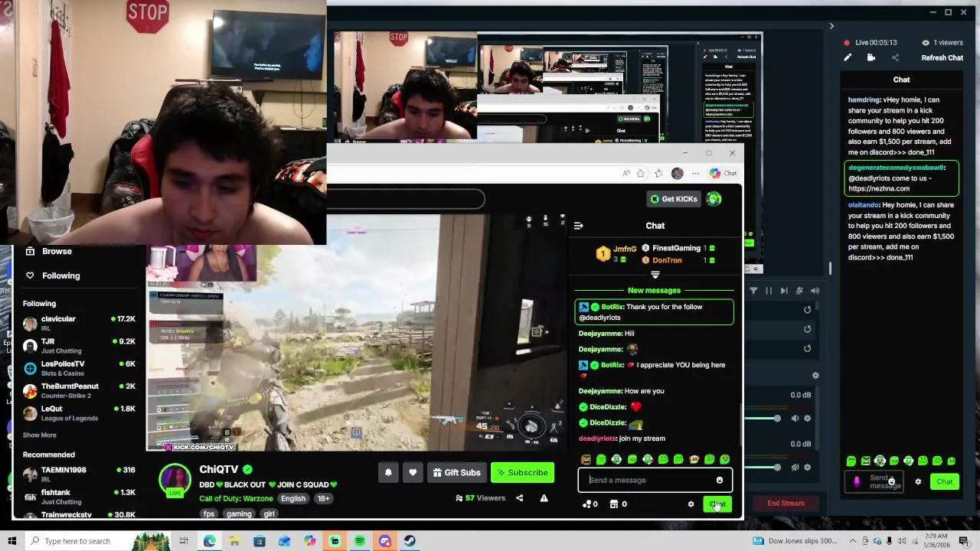Expand Show More under Following list
The image size is (980, 551).
pyautogui.click(x=40, y=435)
